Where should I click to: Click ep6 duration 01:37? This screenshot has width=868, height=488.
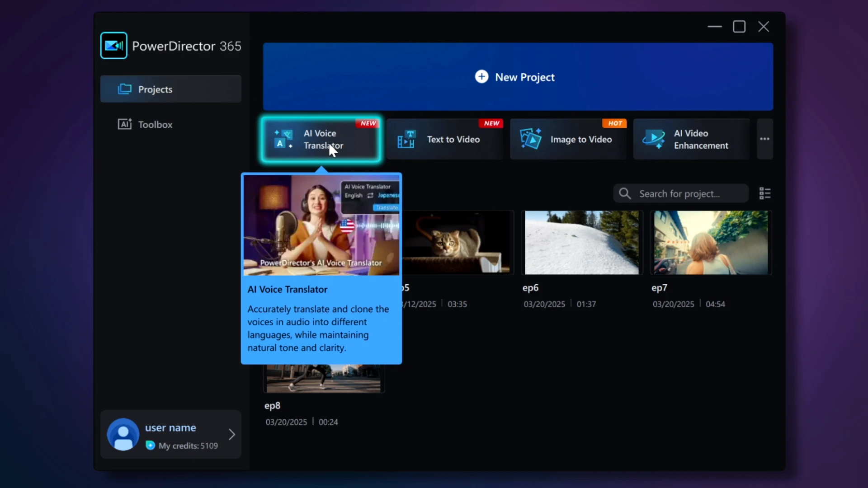click(x=586, y=304)
